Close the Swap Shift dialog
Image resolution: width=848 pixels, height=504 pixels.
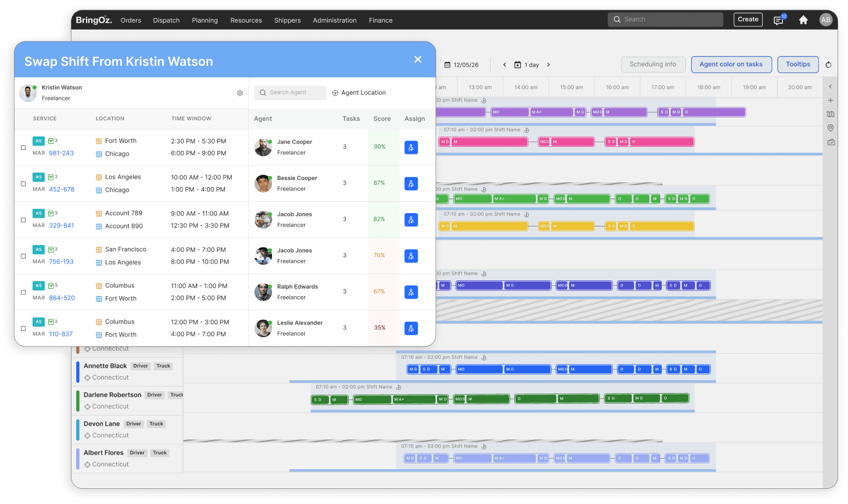(x=418, y=59)
